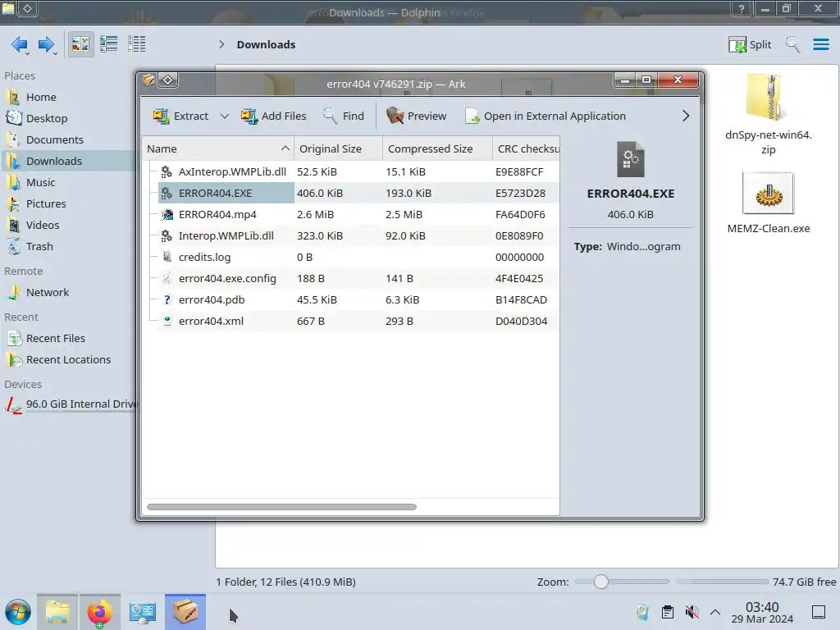This screenshot has width=840, height=630.
Task: Open file manager from taskbar
Action: [x=57, y=612]
